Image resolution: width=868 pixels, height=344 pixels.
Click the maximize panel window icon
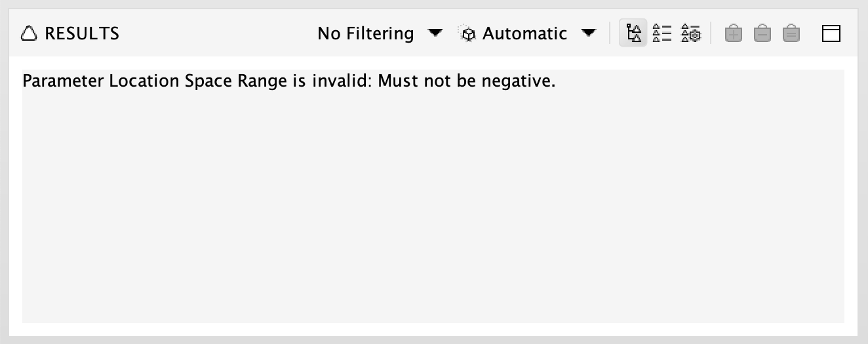pyautogui.click(x=831, y=33)
